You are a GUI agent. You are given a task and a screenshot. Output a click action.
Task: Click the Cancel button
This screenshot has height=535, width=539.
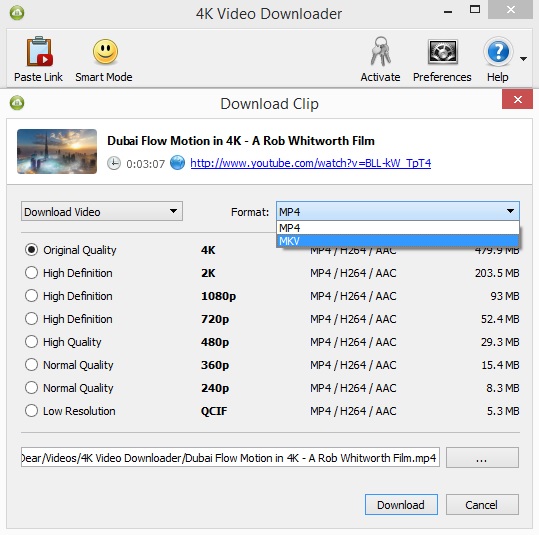[482, 505]
